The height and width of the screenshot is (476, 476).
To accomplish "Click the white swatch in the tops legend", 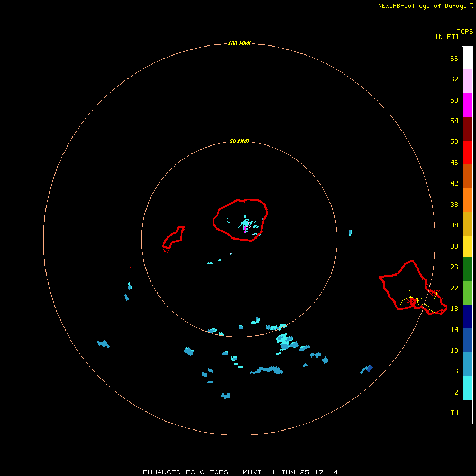I will (x=467, y=58).
